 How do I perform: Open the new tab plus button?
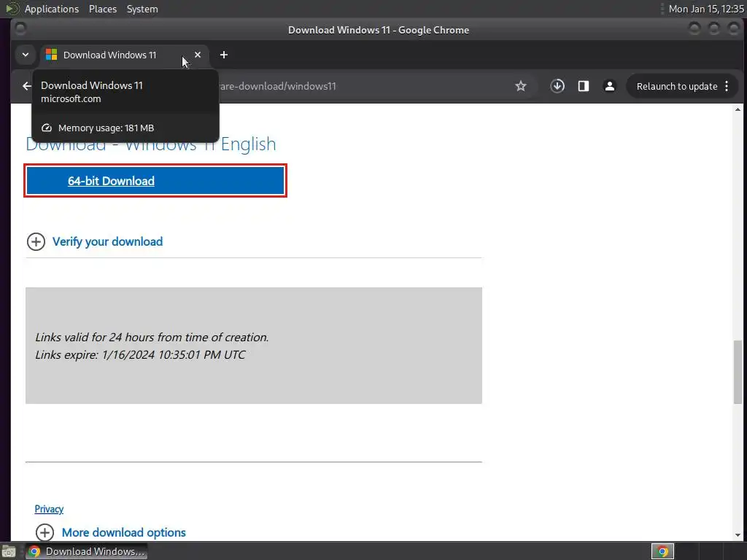point(224,55)
